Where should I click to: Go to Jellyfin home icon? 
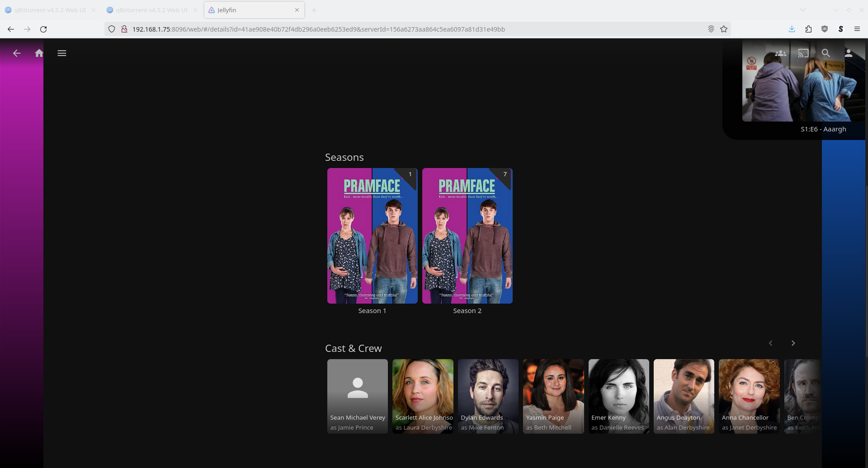pyautogui.click(x=39, y=53)
